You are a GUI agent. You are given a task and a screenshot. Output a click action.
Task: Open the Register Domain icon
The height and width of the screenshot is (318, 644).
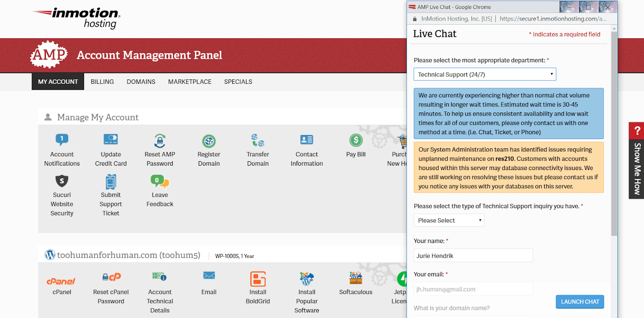tap(209, 141)
